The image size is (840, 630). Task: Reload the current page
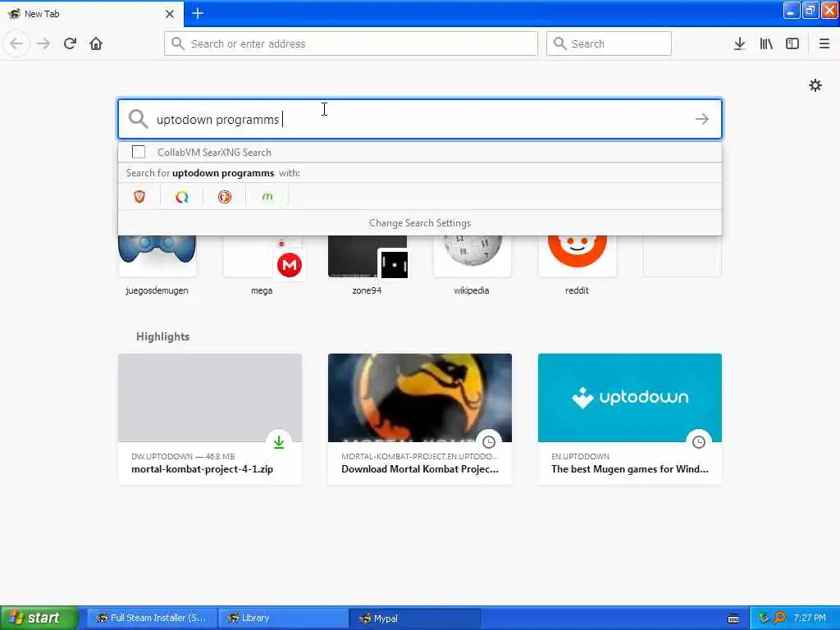[x=70, y=43]
